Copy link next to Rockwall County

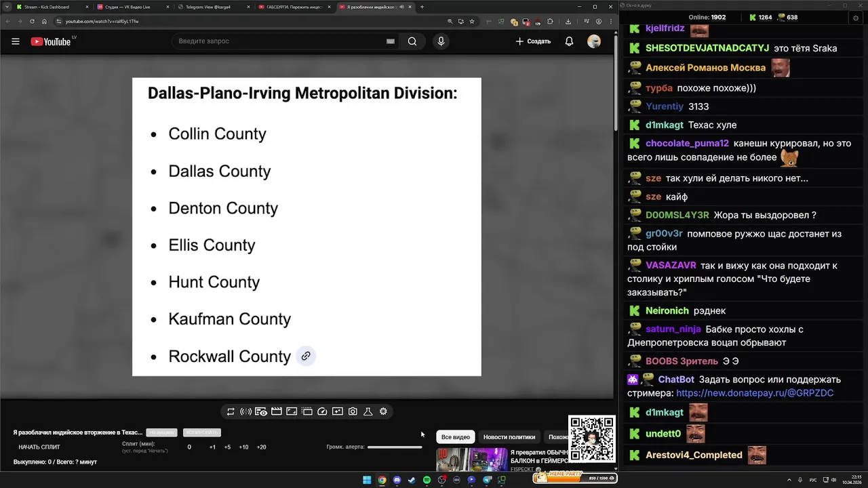tap(306, 356)
